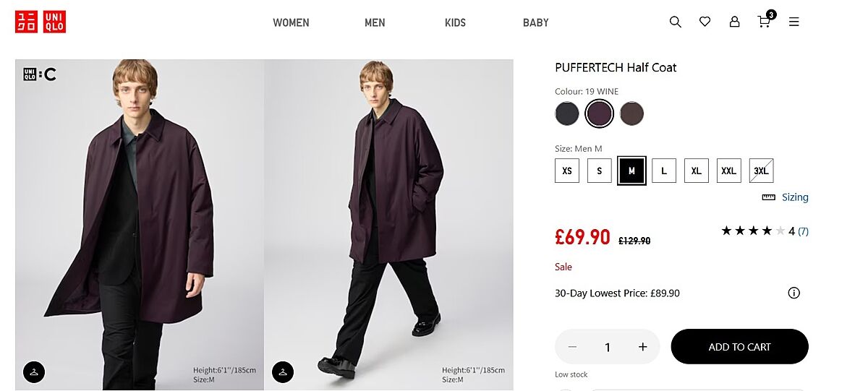The height and width of the screenshot is (391, 868).
Task: Open the shopping cart icon
Action: (764, 22)
